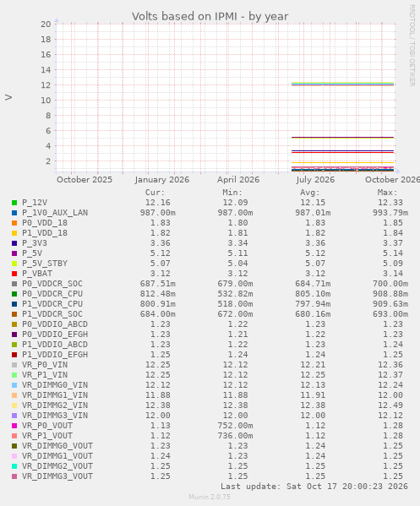Select the VR_DIMMG0_VOUT legend label
Screen dimensions: 420x506
click(57, 446)
